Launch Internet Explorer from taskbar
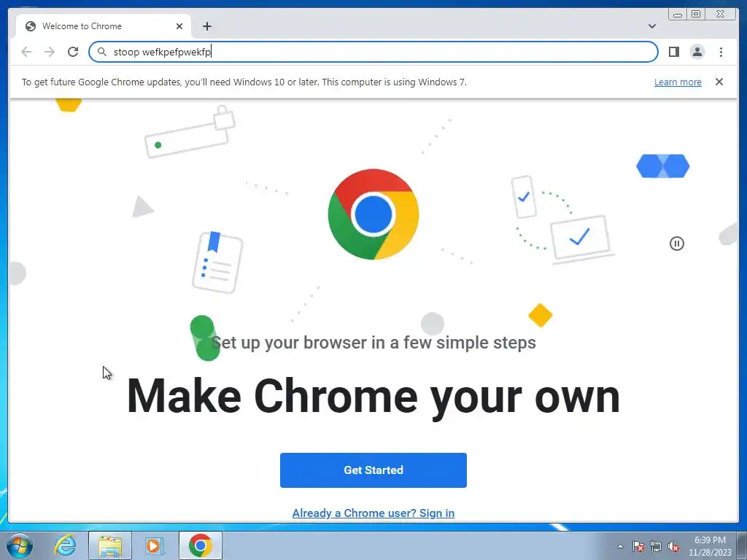The width and height of the screenshot is (747, 560). pos(65,545)
